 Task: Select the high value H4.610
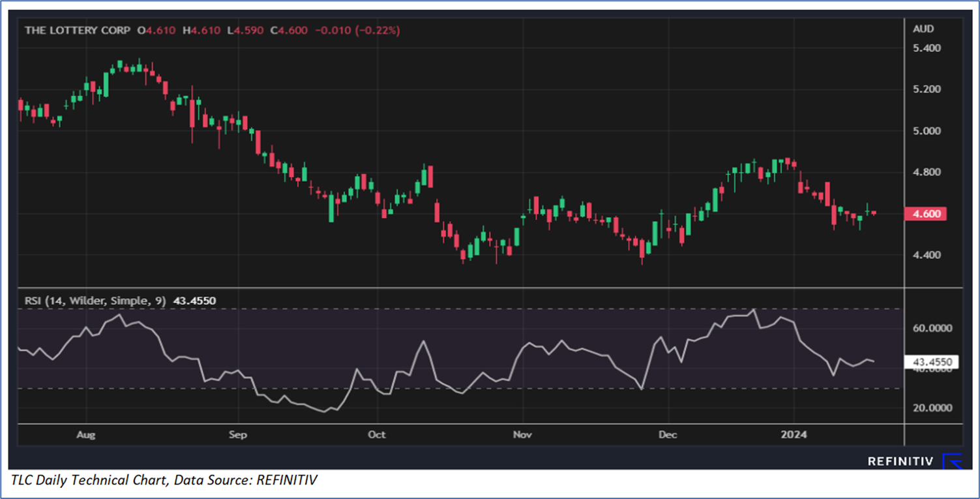pos(201,30)
